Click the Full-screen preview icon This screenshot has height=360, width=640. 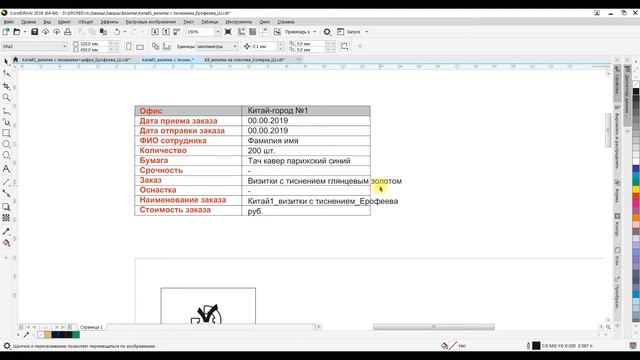(x=228, y=31)
